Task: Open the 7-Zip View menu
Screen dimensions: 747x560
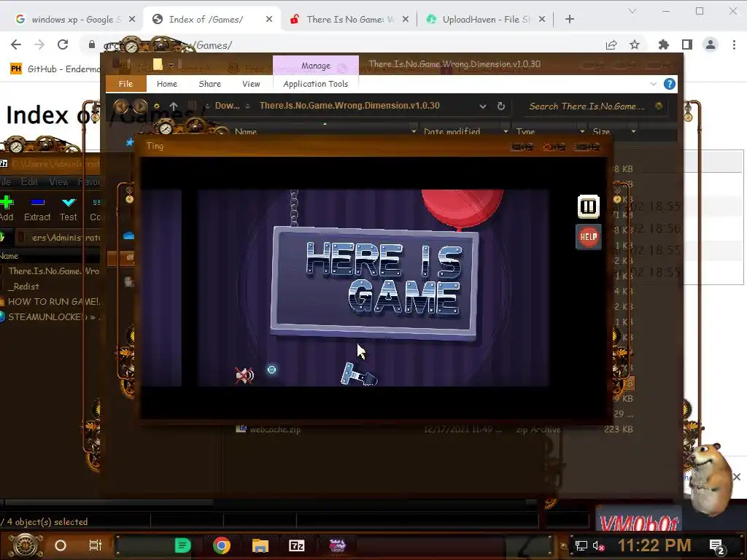Action: coord(58,182)
